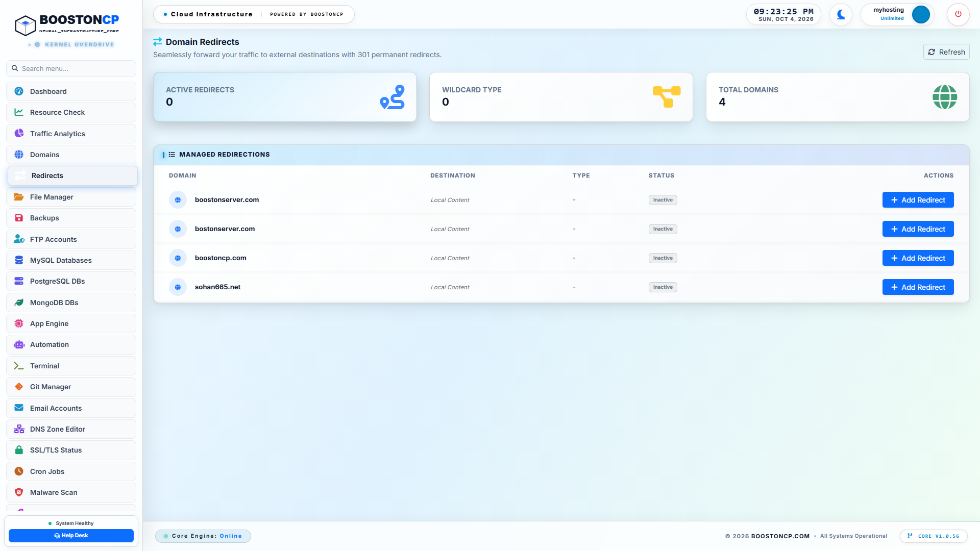Click the Active Redirects route icon

(x=392, y=97)
